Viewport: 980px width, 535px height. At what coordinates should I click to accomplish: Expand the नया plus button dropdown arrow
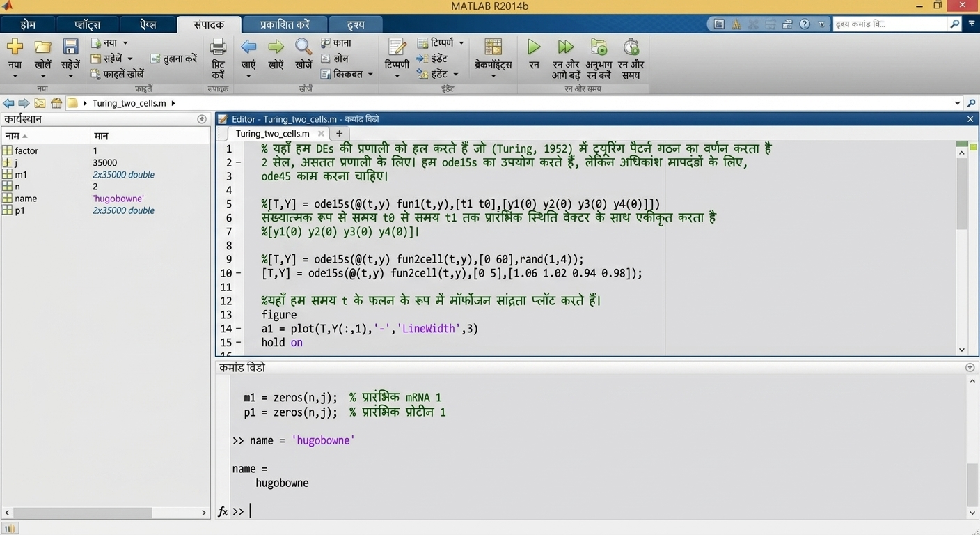(x=15, y=76)
